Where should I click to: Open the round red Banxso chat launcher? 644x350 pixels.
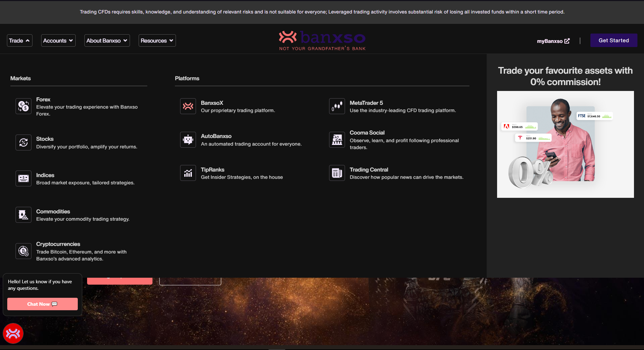pyautogui.click(x=13, y=333)
